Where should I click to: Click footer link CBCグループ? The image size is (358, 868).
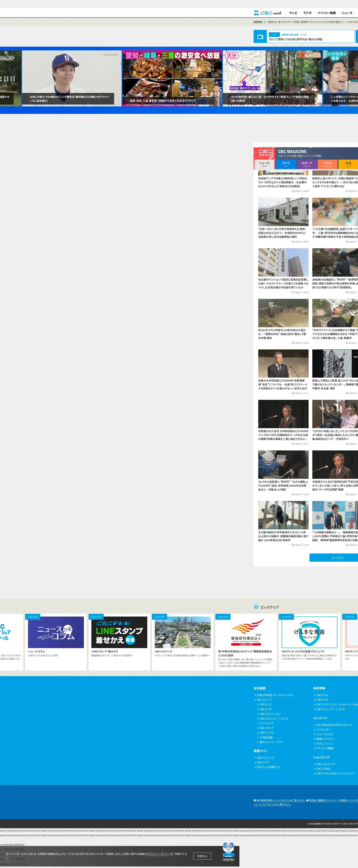pyautogui.click(x=264, y=700)
